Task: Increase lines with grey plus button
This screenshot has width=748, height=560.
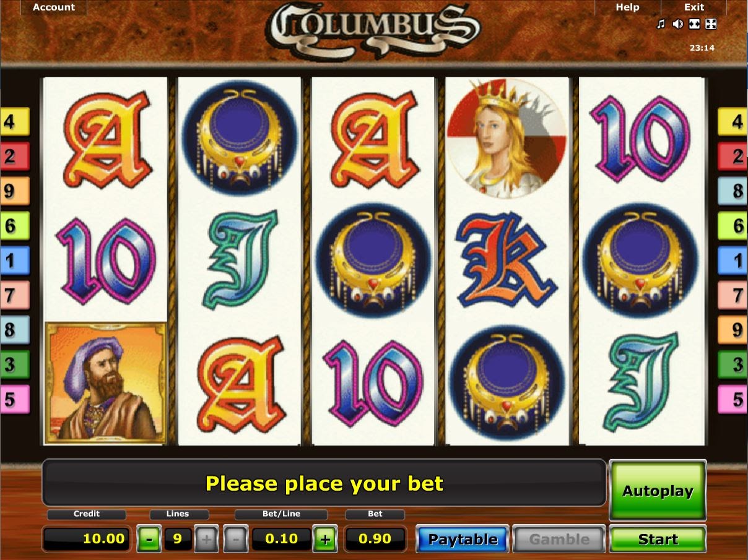Action: pyautogui.click(x=206, y=539)
